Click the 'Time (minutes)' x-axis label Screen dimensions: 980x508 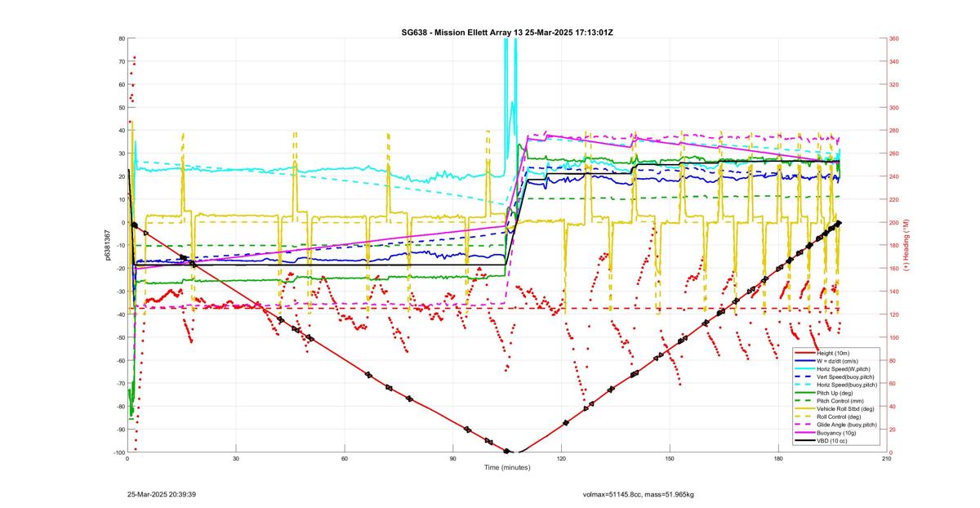[x=507, y=468]
